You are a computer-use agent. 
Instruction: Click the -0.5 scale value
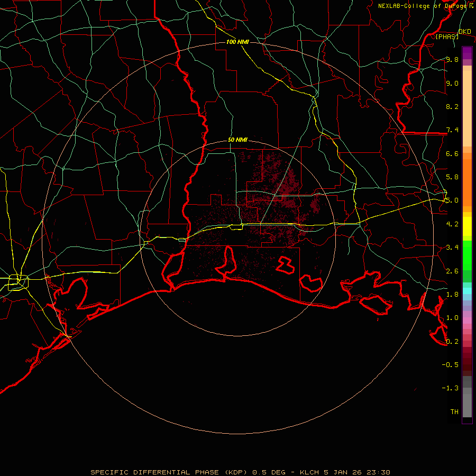pos(450,365)
